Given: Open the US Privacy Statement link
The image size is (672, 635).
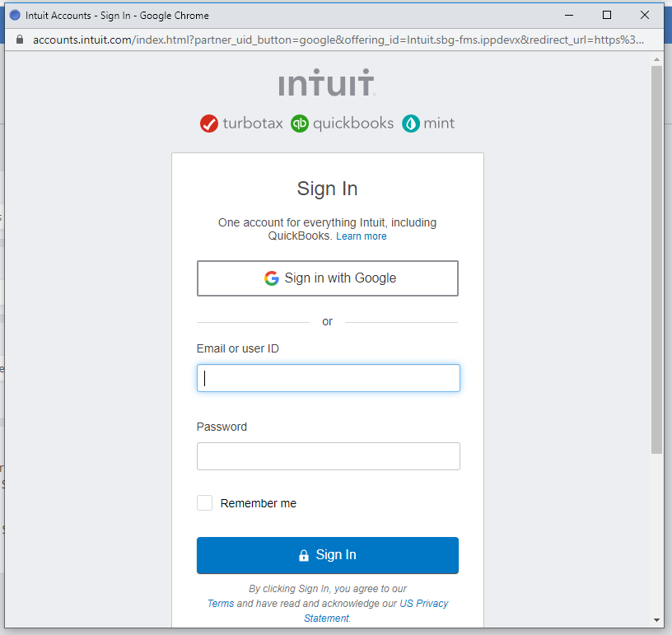Looking at the screenshot, I should 423,604.
